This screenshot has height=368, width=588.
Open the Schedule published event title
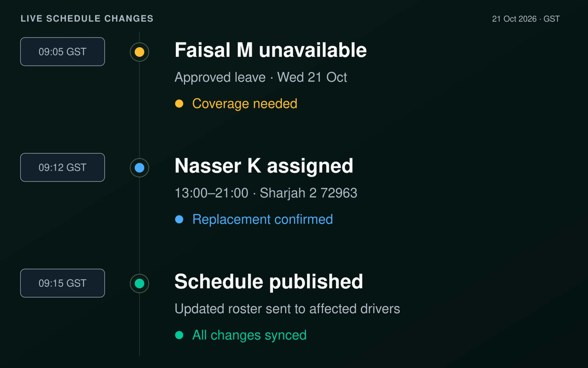click(x=269, y=282)
